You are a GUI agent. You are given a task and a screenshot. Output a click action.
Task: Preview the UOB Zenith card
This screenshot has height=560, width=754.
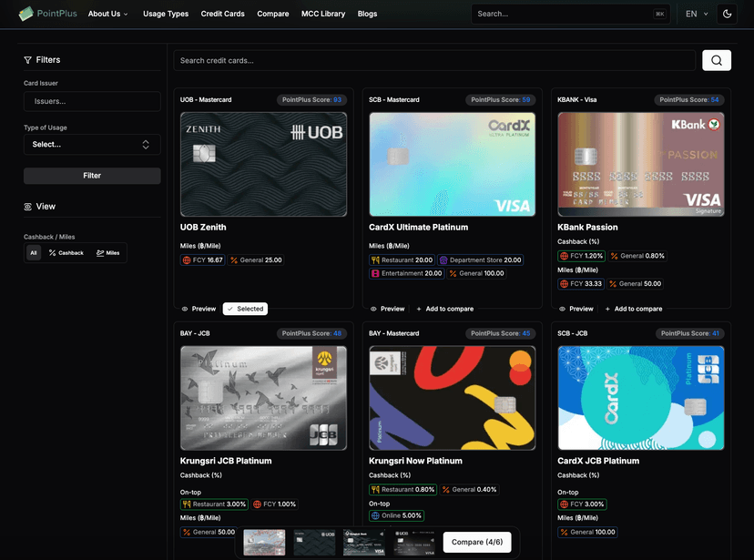click(199, 309)
